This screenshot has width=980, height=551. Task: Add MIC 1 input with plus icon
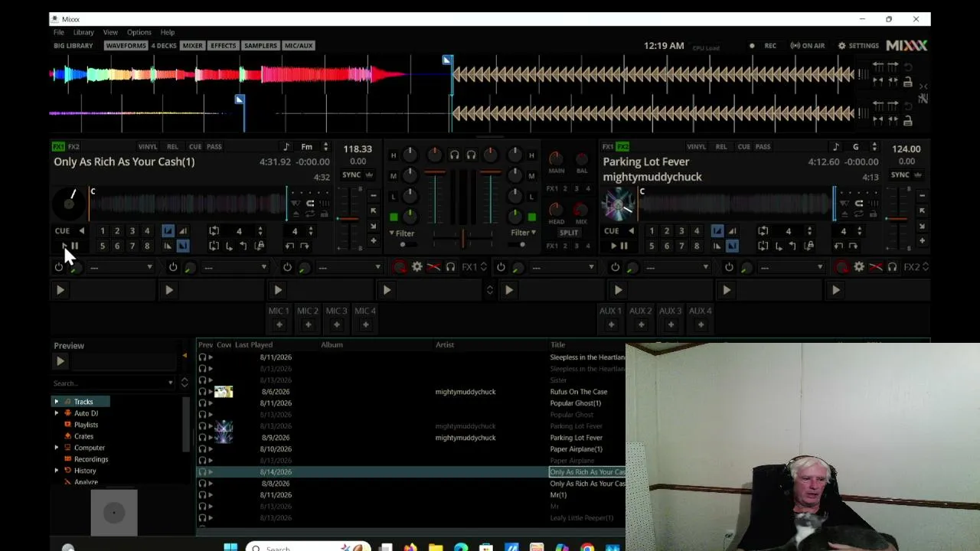(279, 324)
